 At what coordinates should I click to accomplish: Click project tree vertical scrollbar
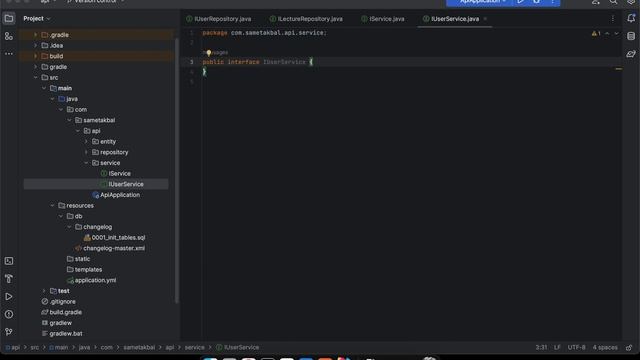(177, 171)
